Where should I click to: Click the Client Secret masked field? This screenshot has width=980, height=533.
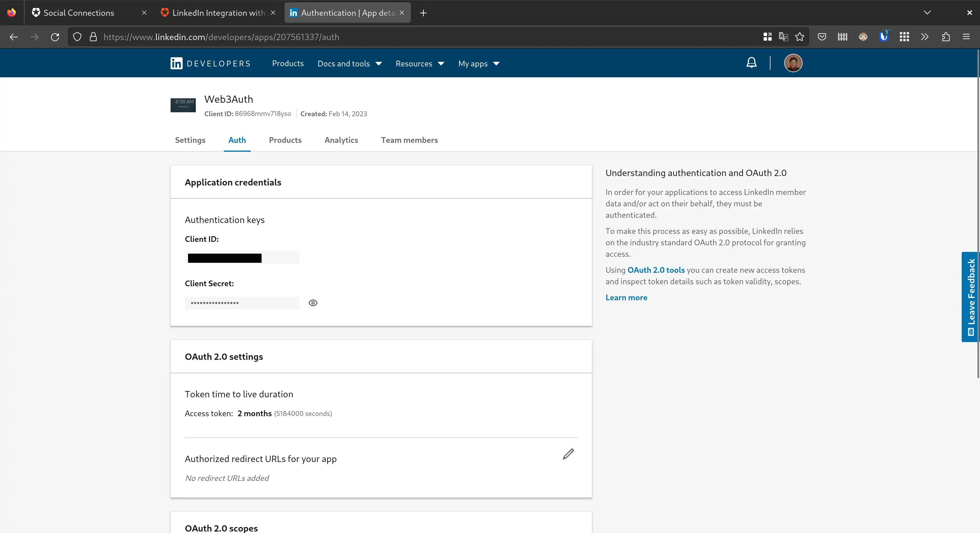(242, 303)
